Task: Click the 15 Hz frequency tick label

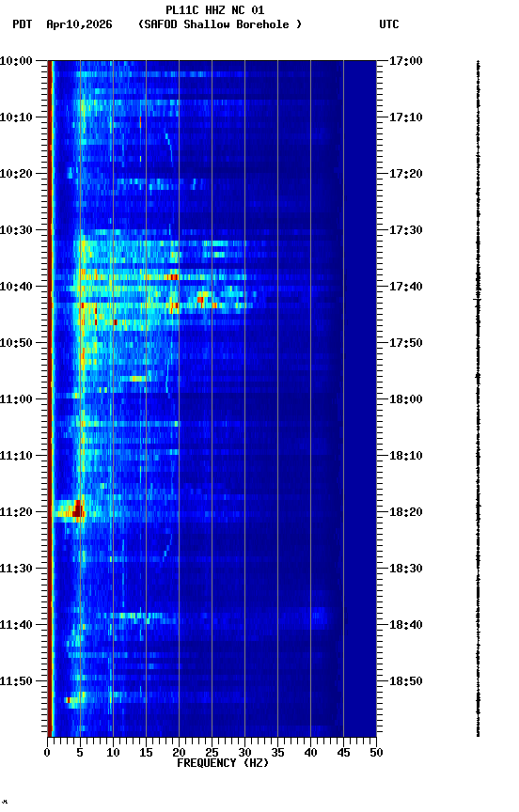Action: click(146, 753)
